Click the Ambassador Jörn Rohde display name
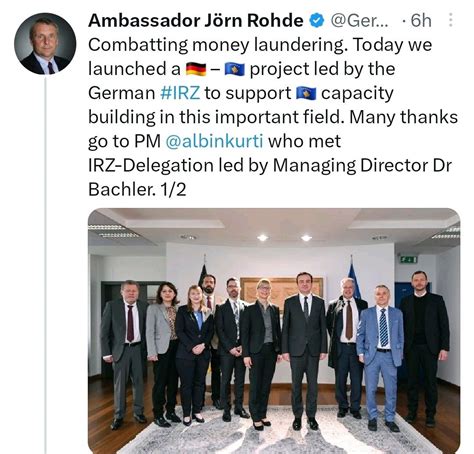 click(196, 21)
